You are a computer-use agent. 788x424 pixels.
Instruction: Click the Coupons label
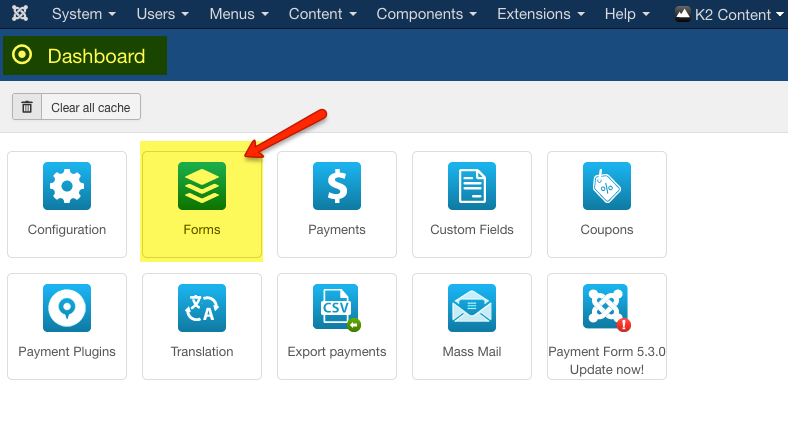pos(607,230)
